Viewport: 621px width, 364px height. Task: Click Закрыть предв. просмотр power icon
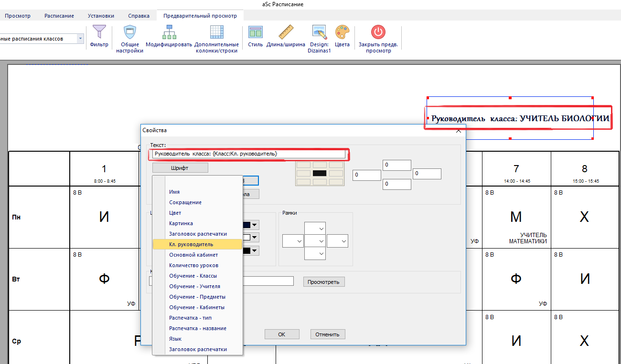coord(378,32)
